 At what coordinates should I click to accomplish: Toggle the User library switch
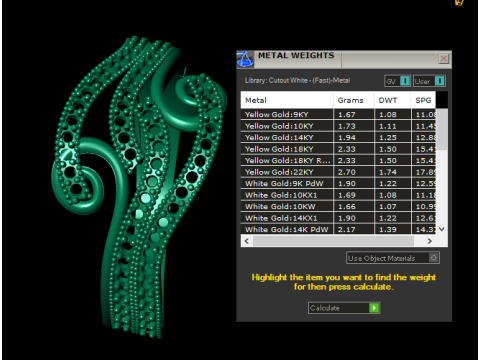[x=429, y=81]
